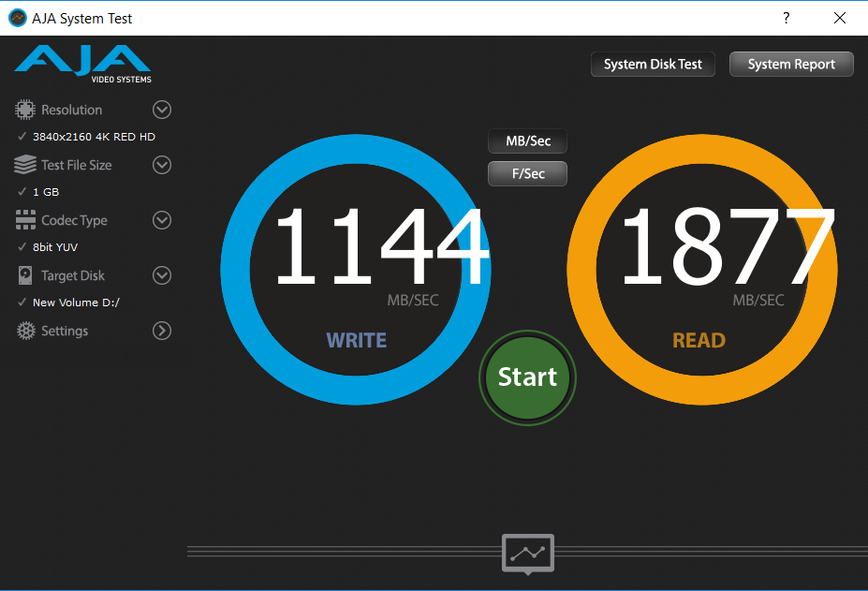868x591 pixels.
Task: Click the Test File Size label
Action: 77,165
